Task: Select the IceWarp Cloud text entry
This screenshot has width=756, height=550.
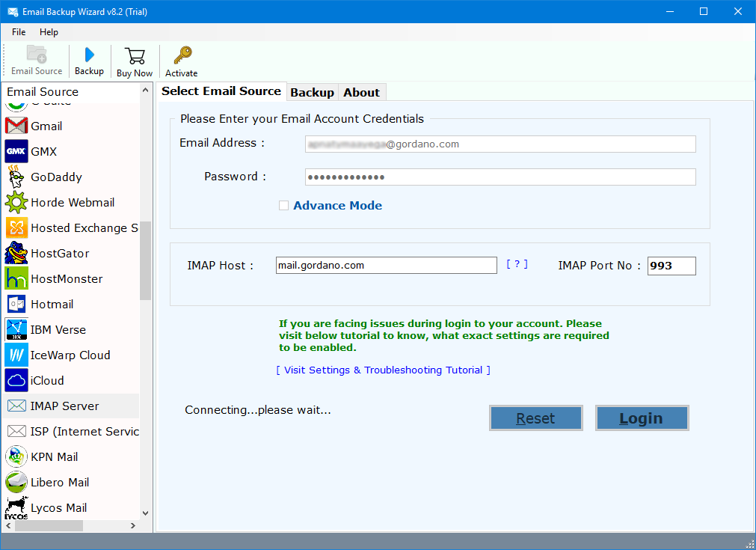Action: (x=70, y=355)
